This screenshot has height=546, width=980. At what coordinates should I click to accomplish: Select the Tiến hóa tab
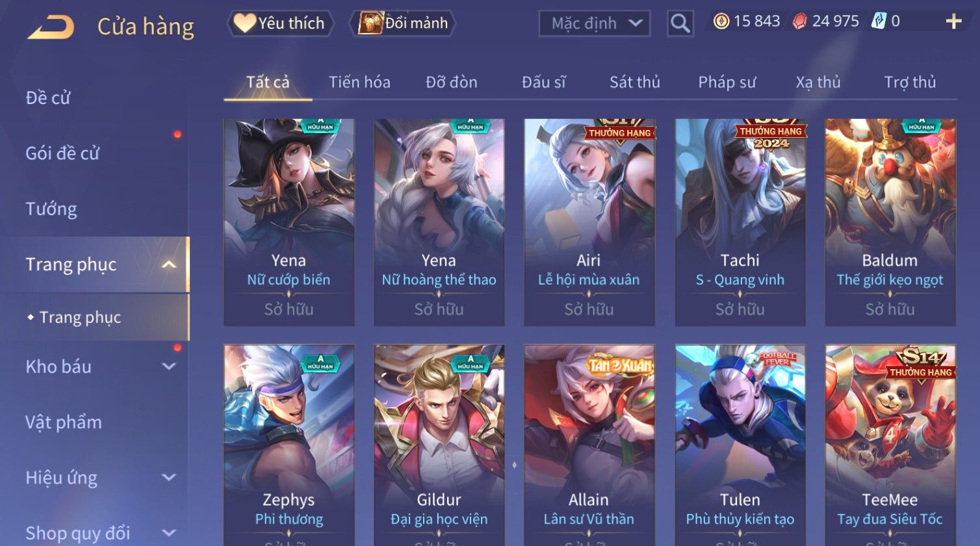359,82
